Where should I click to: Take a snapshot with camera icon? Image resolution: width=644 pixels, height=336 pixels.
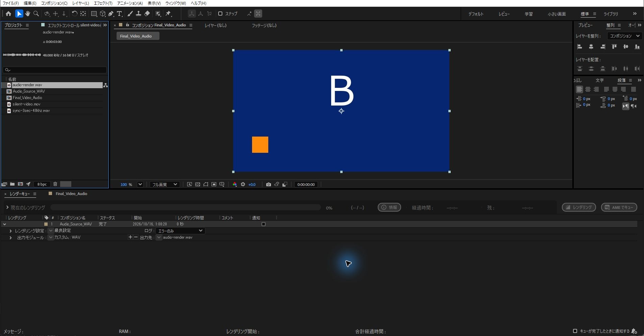click(x=268, y=185)
